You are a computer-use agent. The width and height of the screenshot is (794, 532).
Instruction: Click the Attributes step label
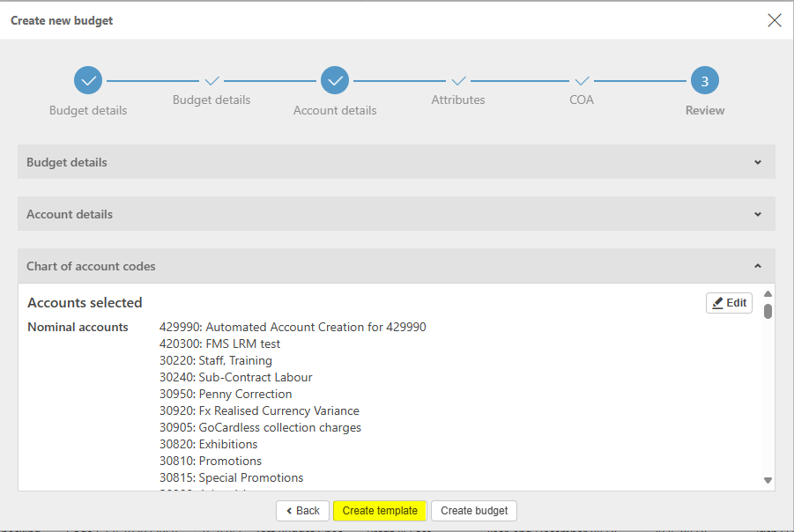tap(458, 100)
